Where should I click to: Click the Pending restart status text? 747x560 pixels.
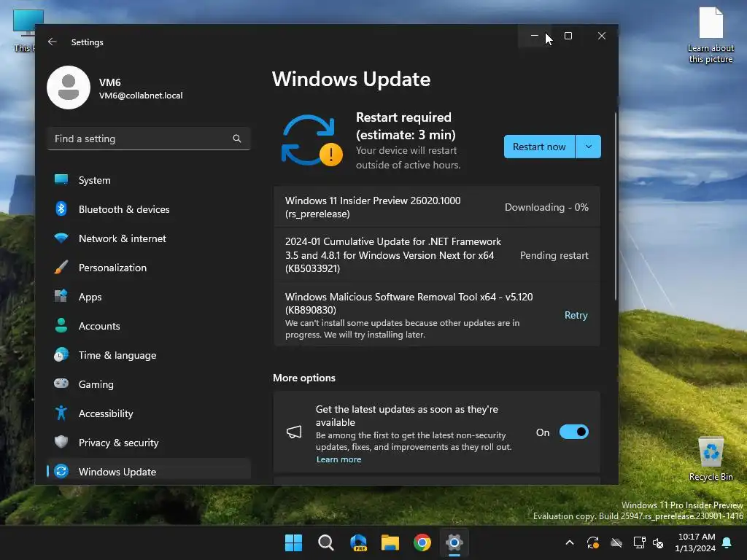554,255
